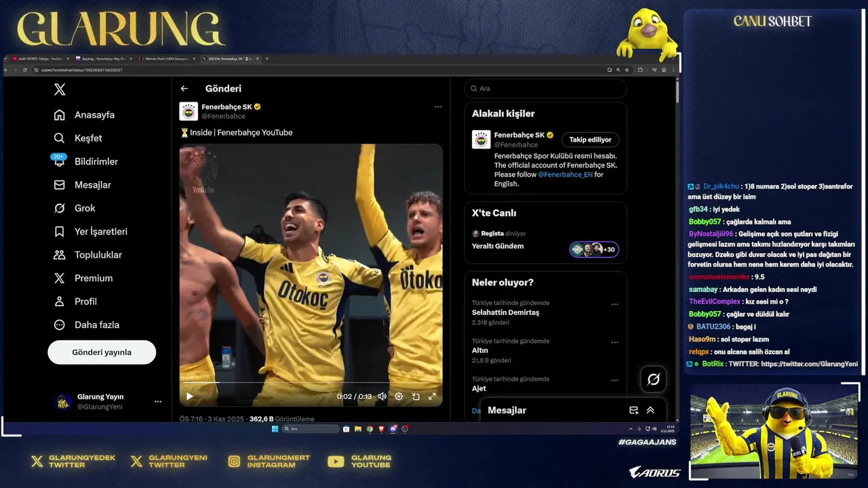Screen dimensions: 868x488
Task: Open video settings gear
Action: 399,396
